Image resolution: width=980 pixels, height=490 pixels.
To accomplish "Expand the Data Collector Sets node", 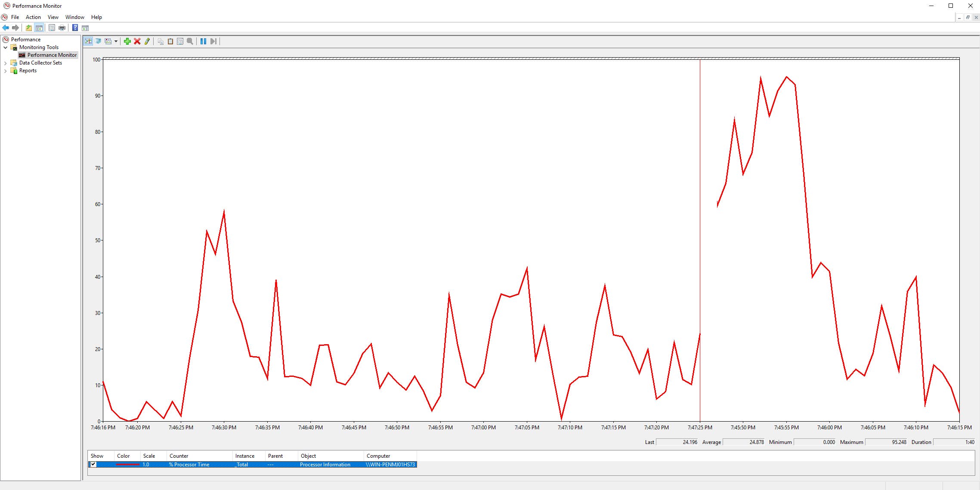I will [x=5, y=62].
